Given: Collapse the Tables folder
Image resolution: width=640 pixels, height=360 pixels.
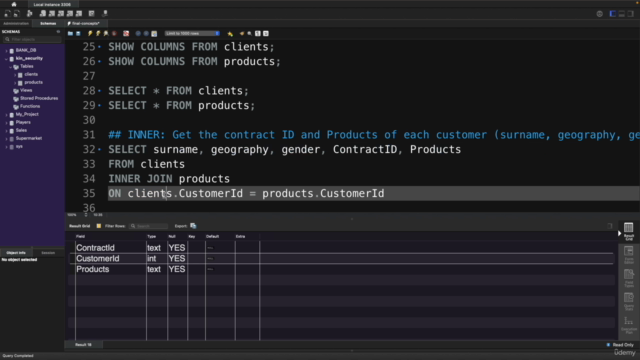Looking at the screenshot, I should 11,67.
